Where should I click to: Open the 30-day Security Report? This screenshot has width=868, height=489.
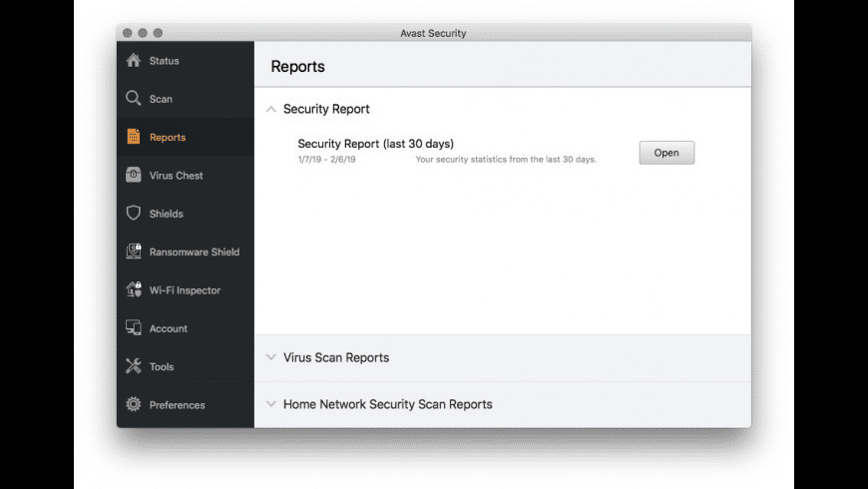pos(666,153)
